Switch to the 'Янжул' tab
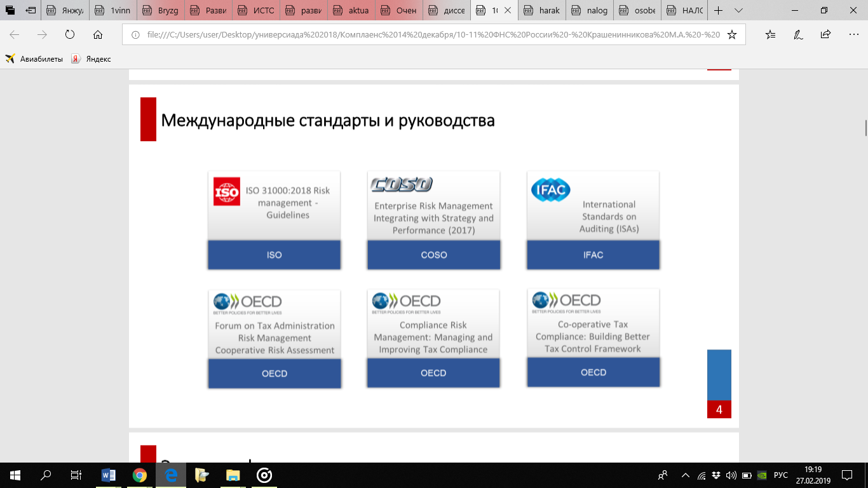This screenshot has height=488, width=868. pos(65,11)
